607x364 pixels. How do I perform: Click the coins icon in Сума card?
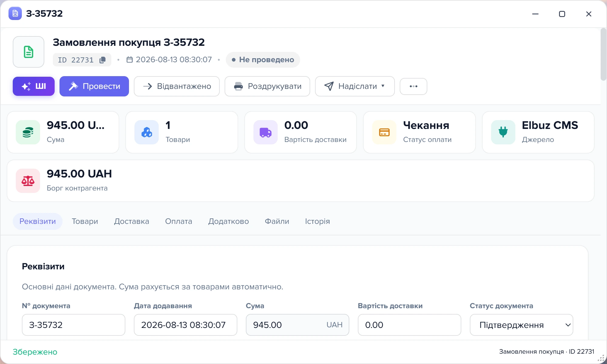(x=28, y=132)
